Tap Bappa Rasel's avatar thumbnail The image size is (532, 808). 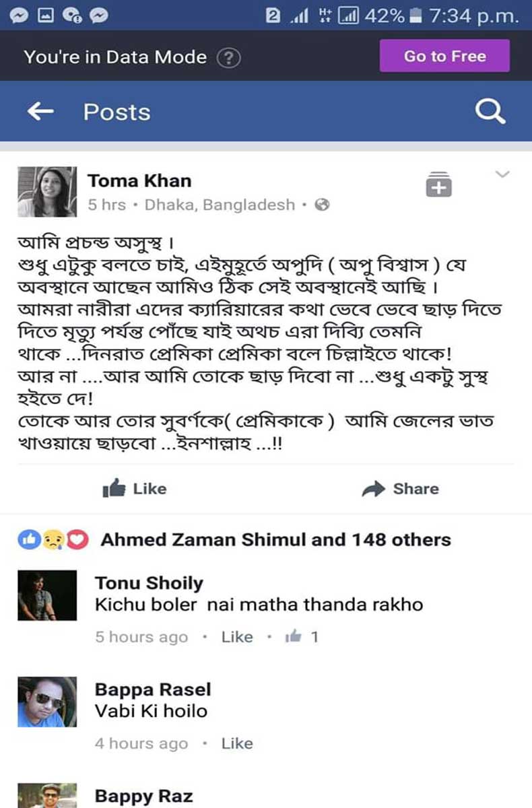(x=46, y=702)
